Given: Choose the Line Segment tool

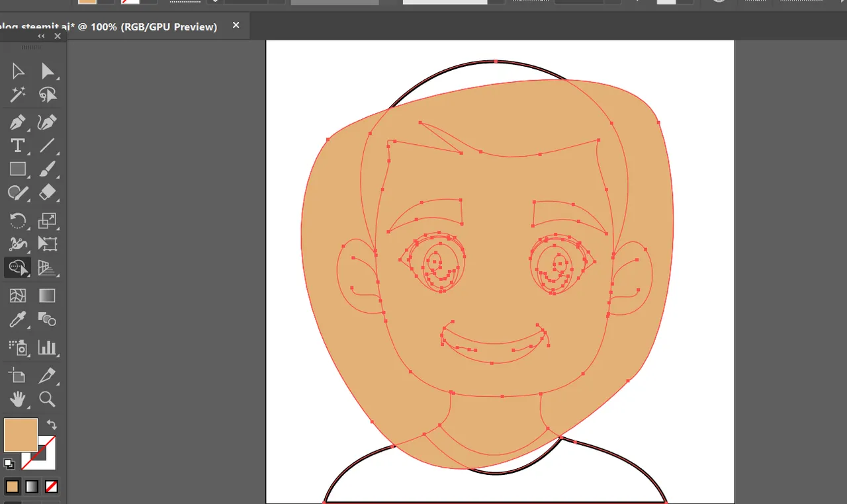Looking at the screenshot, I should pyautogui.click(x=47, y=146).
